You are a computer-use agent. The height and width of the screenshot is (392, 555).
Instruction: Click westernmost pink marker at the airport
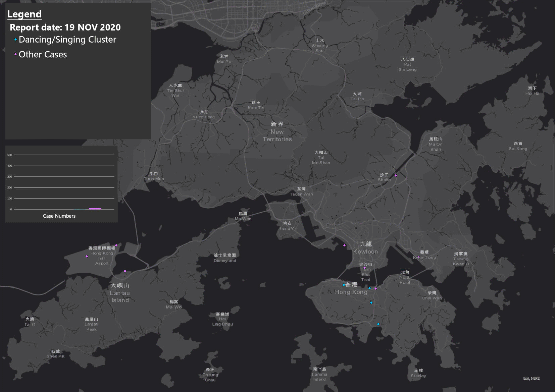[x=87, y=257]
